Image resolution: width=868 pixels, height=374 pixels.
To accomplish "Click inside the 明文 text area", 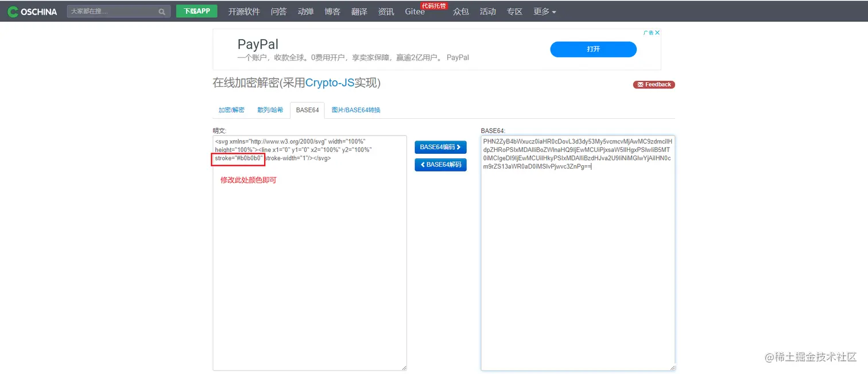I will (310, 253).
